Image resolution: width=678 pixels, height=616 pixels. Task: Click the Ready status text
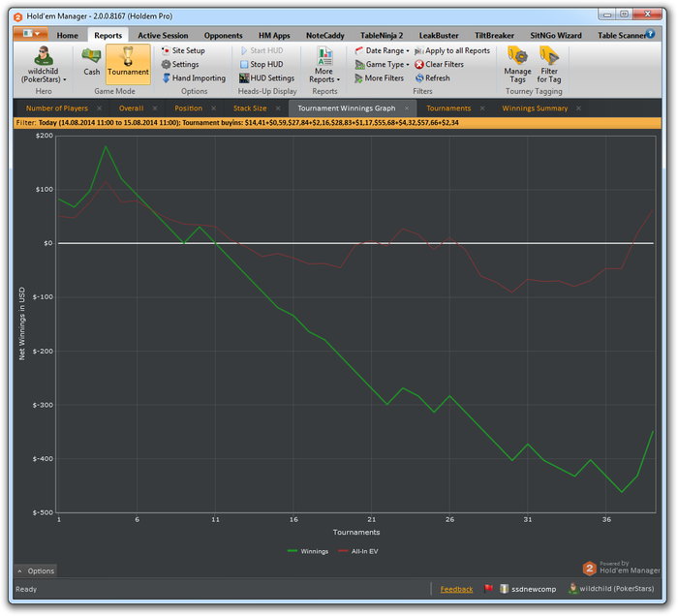tap(26, 589)
